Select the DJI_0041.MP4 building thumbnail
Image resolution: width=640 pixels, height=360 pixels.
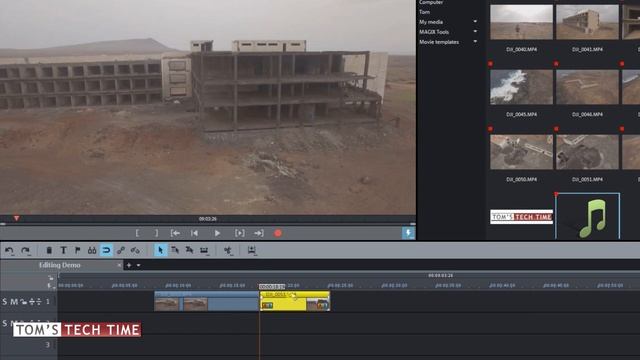tap(587, 22)
